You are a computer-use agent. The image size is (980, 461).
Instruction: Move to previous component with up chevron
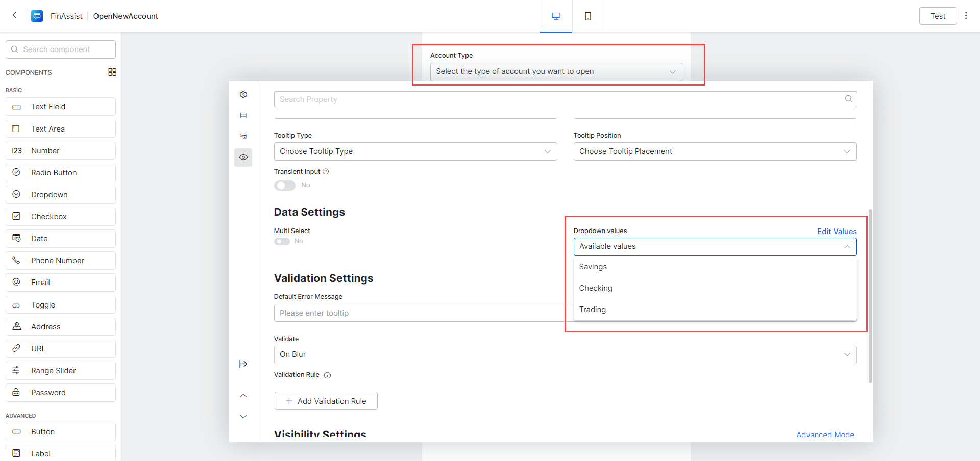point(243,396)
